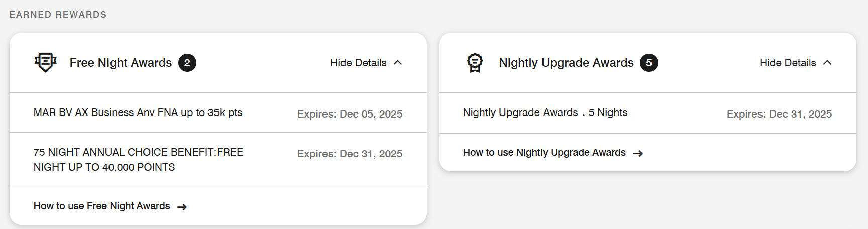The width and height of the screenshot is (868, 229).
Task: Click the Earned Rewards section label
Action: click(58, 15)
